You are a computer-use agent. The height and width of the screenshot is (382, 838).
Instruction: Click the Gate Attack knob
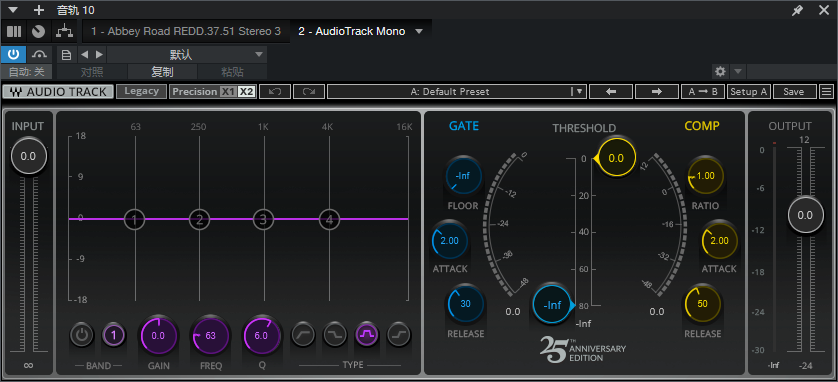point(449,241)
